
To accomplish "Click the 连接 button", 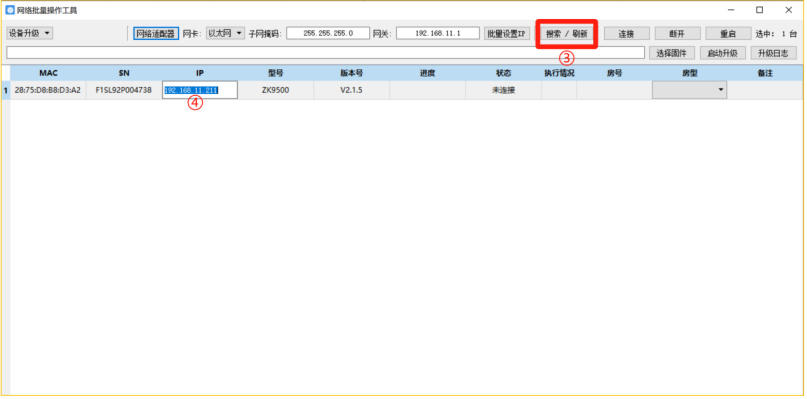I will [x=626, y=33].
